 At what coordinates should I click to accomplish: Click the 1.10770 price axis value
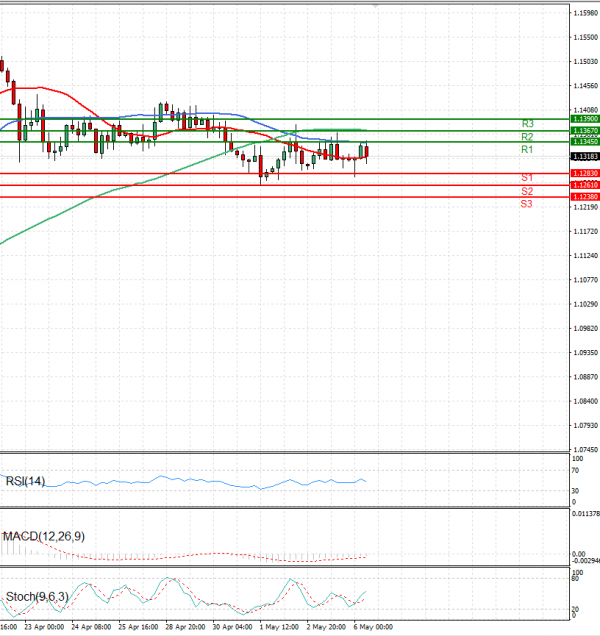pos(586,280)
